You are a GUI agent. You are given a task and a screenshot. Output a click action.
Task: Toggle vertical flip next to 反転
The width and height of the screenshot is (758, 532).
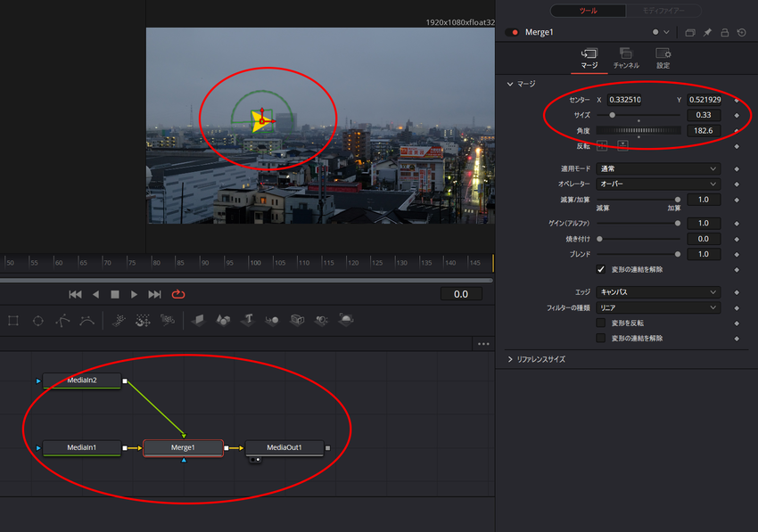pyautogui.click(x=622, y=145)
